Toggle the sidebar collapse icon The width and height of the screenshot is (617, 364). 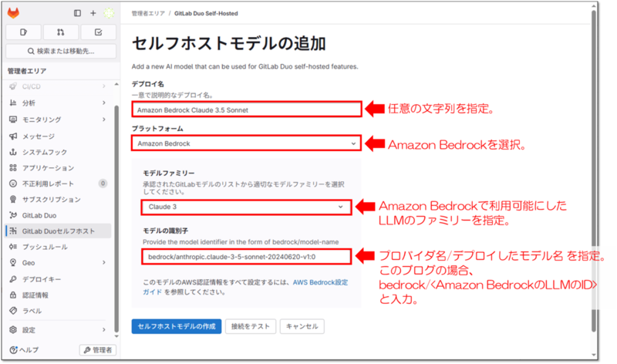tap(78, 13)
